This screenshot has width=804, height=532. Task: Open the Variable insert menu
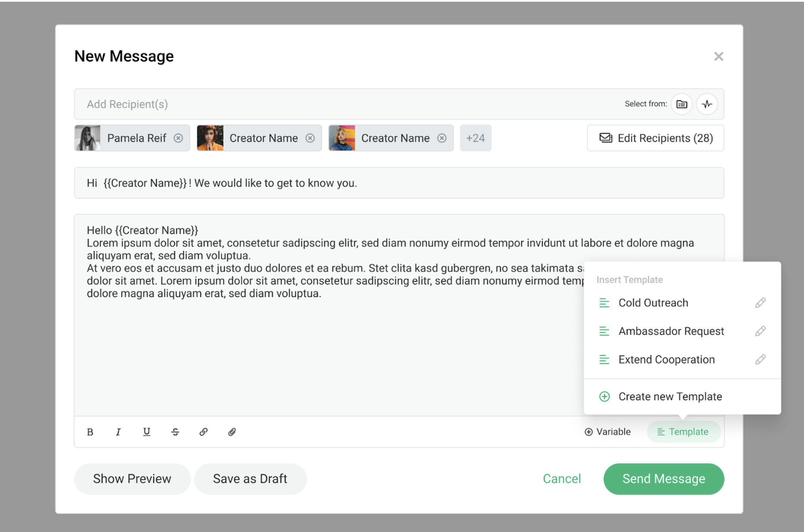[607, 432]
